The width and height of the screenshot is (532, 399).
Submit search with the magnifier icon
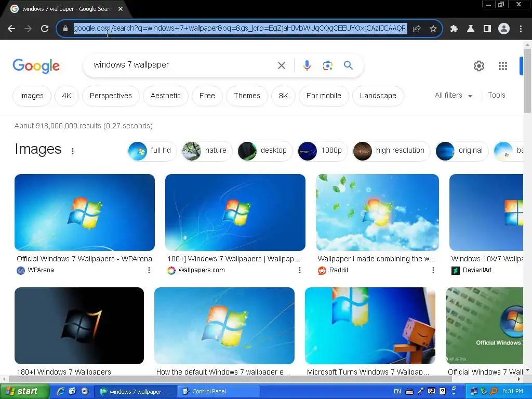click(x=348, y=65)
